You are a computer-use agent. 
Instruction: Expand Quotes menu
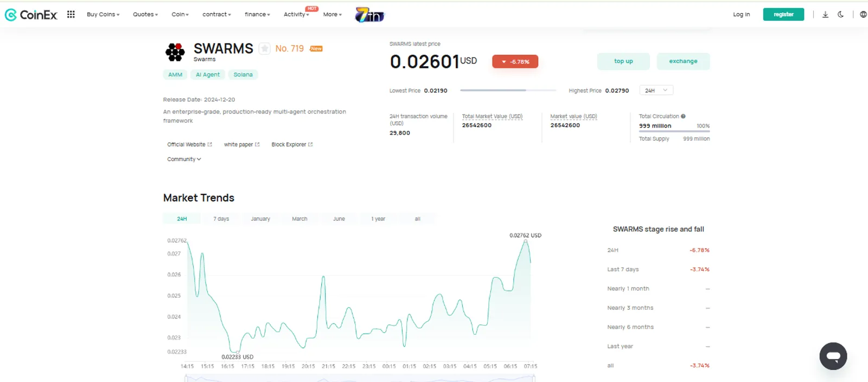pos(145,15)
